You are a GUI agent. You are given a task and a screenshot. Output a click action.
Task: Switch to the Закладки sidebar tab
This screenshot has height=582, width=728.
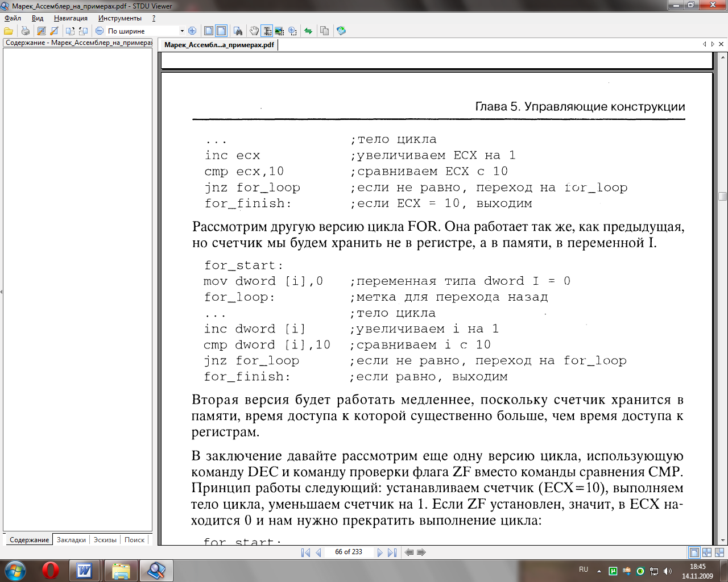pos(71,539)
